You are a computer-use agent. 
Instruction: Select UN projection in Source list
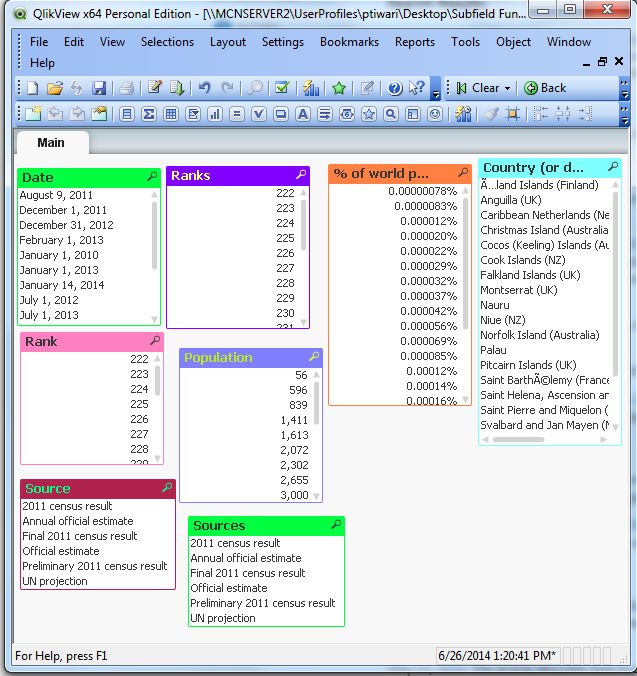pos(97,581)
